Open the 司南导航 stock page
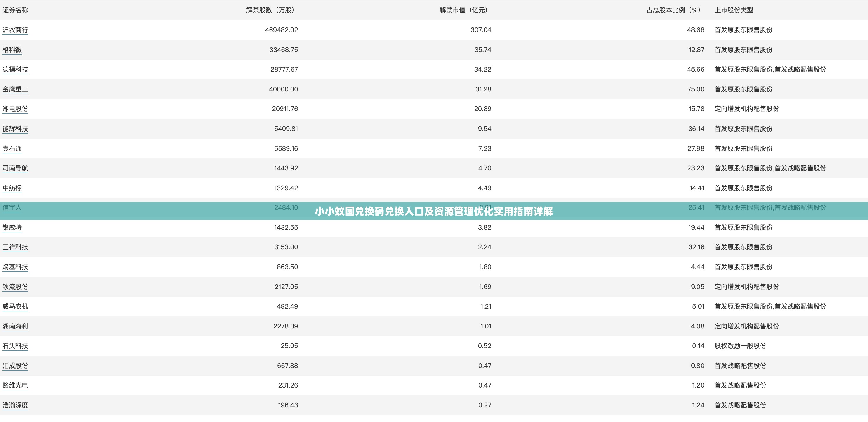868x422 pixels. click(x=15, y=168)
